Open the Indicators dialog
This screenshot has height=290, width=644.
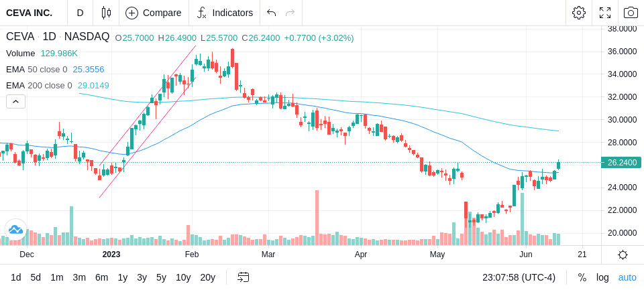point(225,13)
